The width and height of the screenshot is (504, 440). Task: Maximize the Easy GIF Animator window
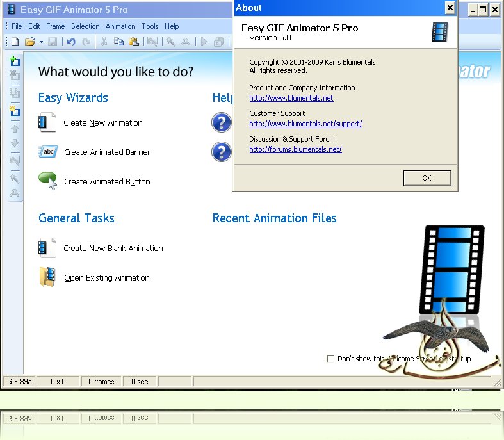point(483,10)
